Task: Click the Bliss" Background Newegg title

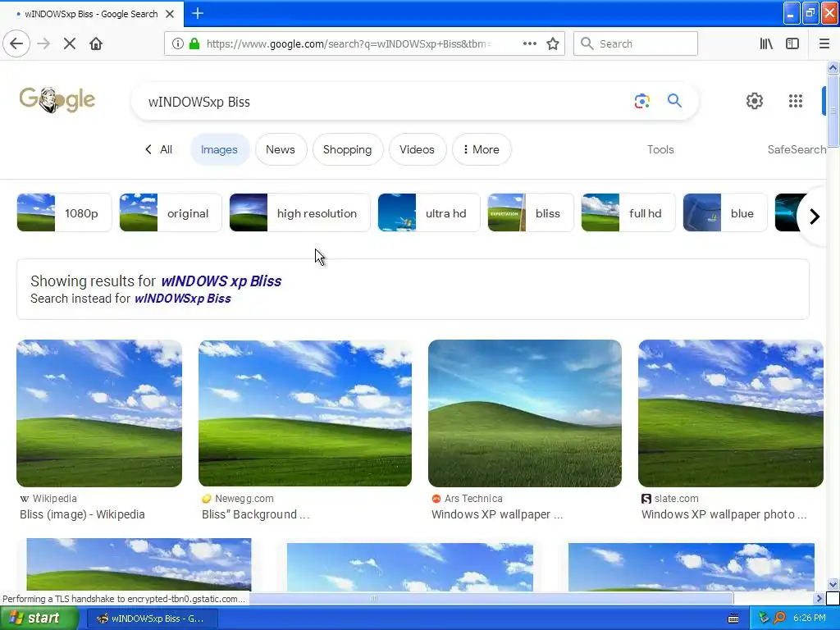Action: coord(256,514)
